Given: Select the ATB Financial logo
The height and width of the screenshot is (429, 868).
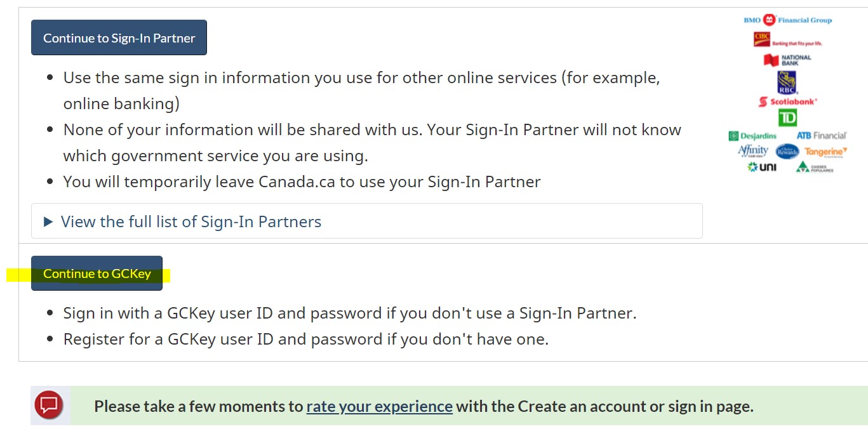Looking at the screenshot, I should pyautogui.click(x=822, y=136).
